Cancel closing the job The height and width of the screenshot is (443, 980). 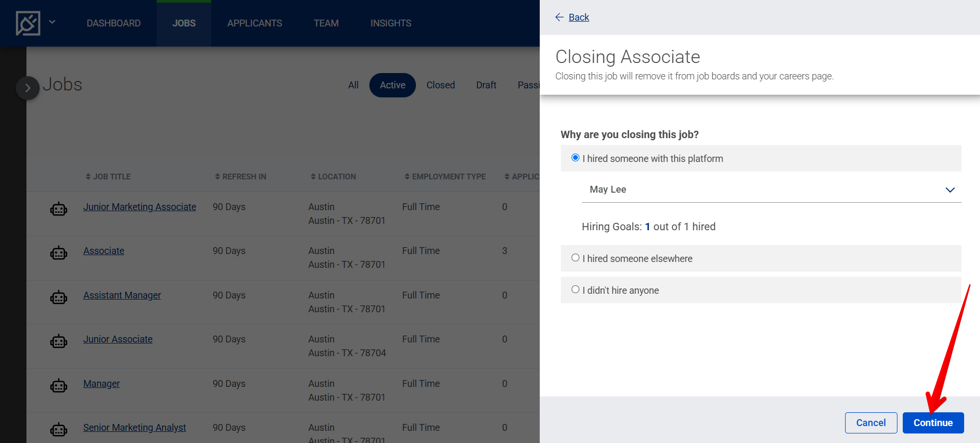pyautogui.click(x=870, y=423)
